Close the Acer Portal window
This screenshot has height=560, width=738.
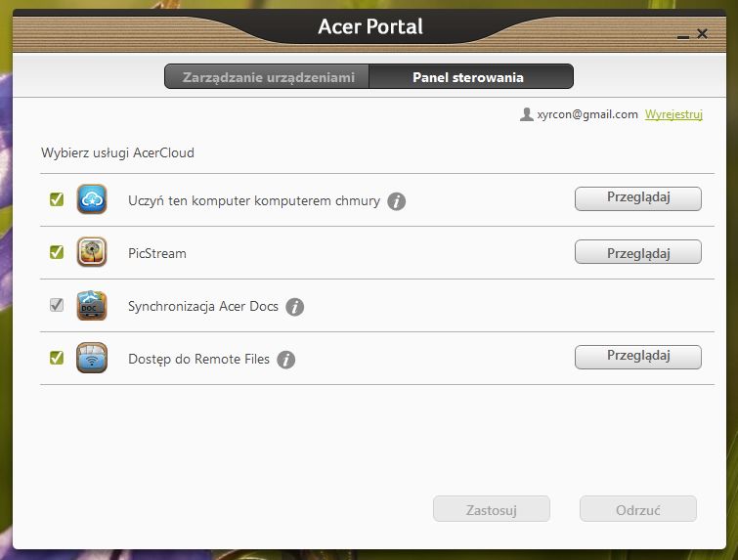coord(702,34)
